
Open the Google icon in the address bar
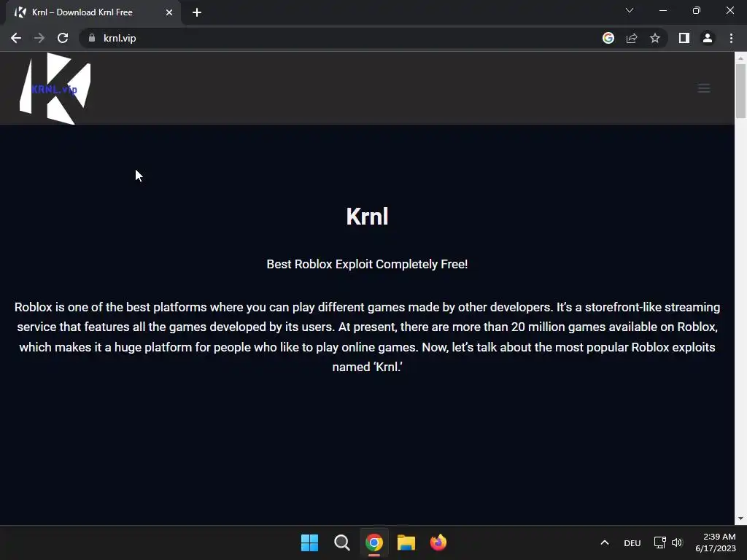pos(608,38)
